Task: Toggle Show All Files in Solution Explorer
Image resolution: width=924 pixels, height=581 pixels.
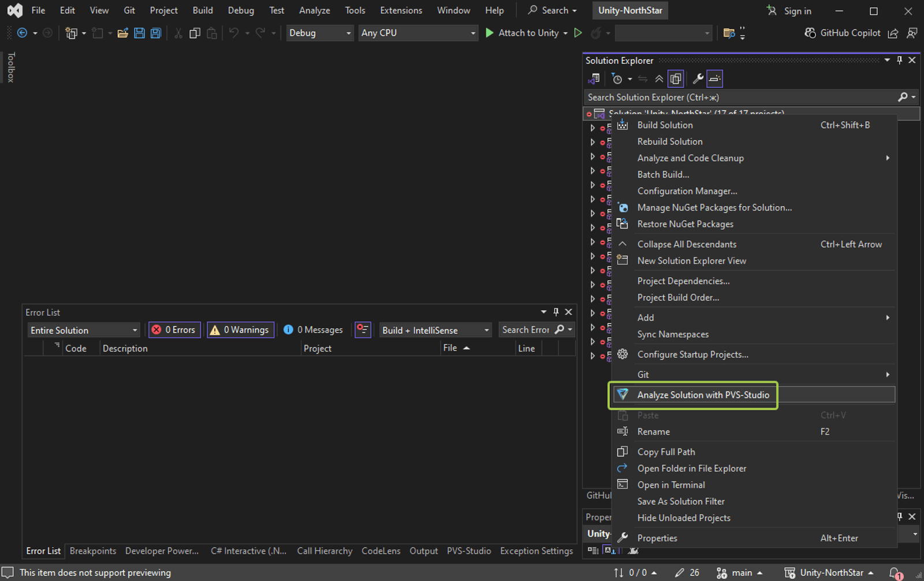Action: [x=676, y=79]
